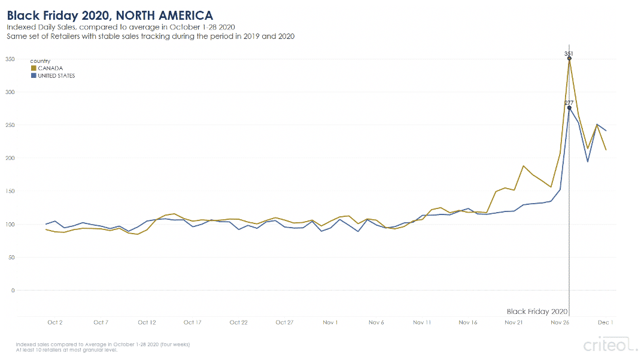Screen dimensions: 644x360
Task: Click the Nov 11 axis label
Action: click(422, 323)
